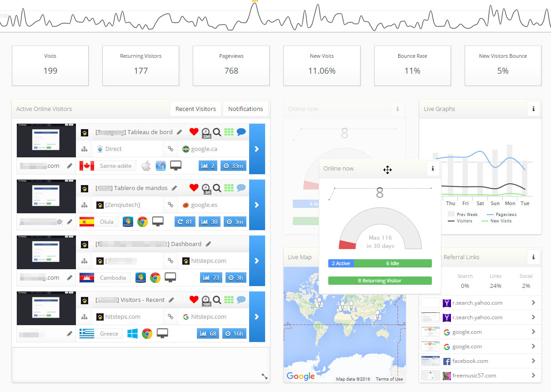Click the Canada flag icon
Image resolution: width=551 pixels, height=392 pixels.
coord(87,166)
